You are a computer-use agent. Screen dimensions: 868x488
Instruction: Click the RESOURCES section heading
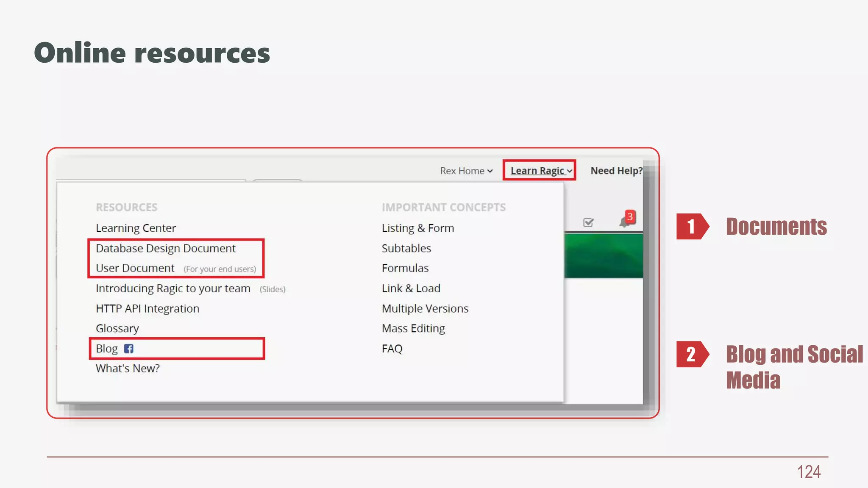click(x=127, y=208)
